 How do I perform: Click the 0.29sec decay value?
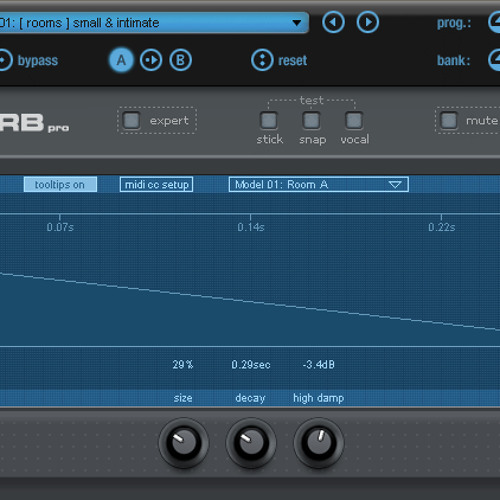pos(251,364)
